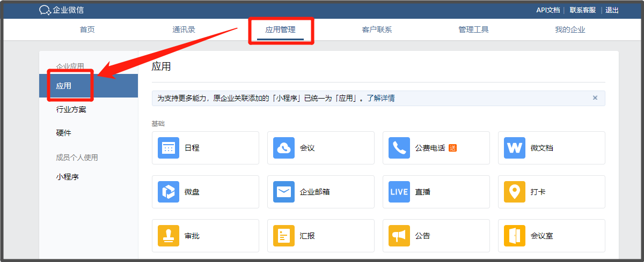Open the 审批 stamp icon

point(169,236)
